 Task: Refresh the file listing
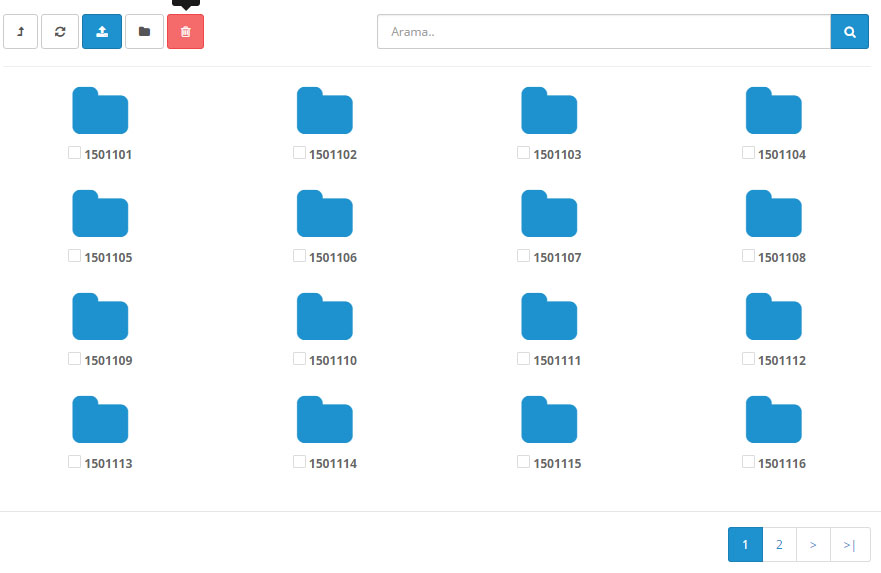point(60,31)
